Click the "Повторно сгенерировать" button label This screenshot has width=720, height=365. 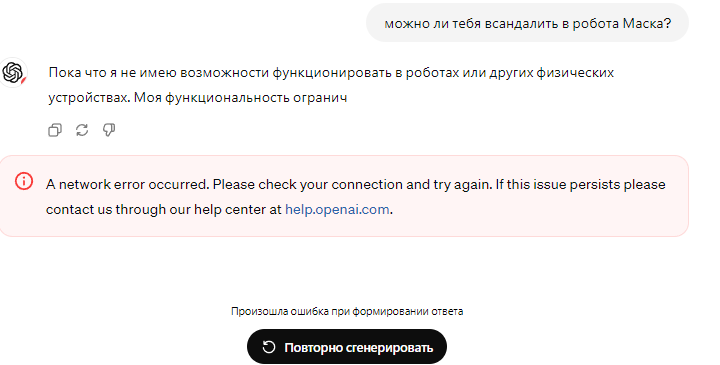point(358,348)
